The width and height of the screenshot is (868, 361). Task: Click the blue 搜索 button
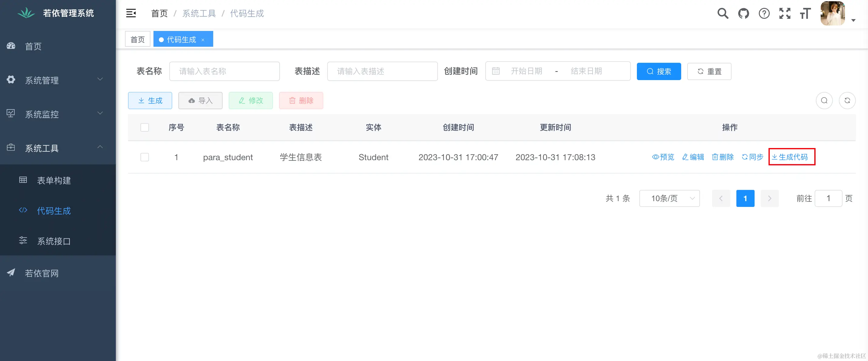pyautogui.click(x=658, y=72)
